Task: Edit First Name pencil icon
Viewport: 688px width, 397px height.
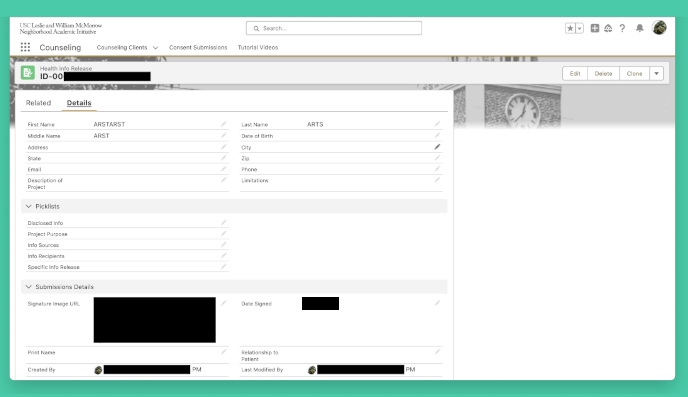Action: [224, 124]
